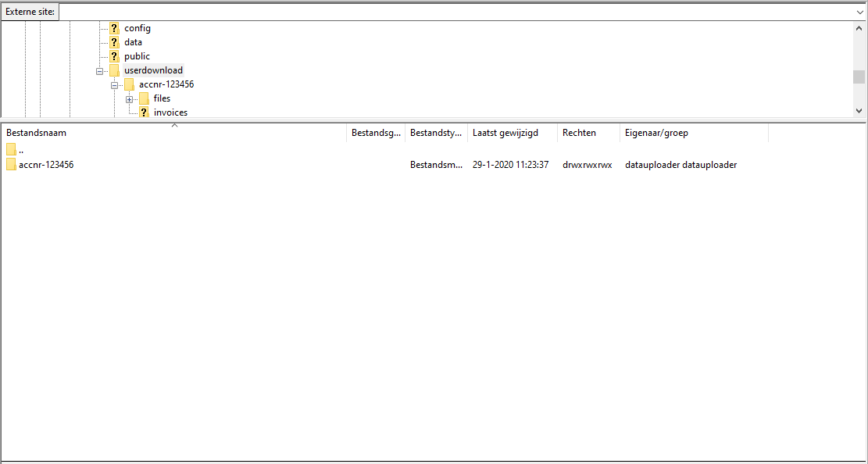The image size is (868, 464).
Task: Click the parent directory '..' folder icon
Action: click(x=11, y=149)
